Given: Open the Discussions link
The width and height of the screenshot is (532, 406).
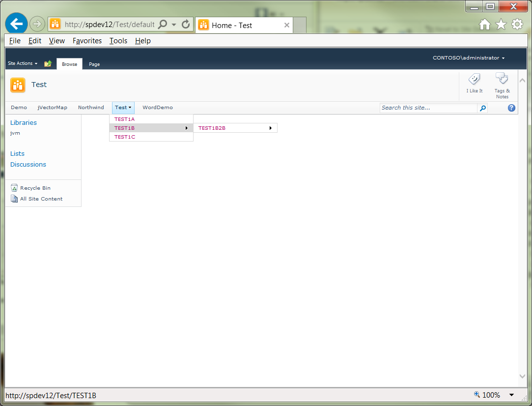Looking at the screenshot, I should (28, 164).
